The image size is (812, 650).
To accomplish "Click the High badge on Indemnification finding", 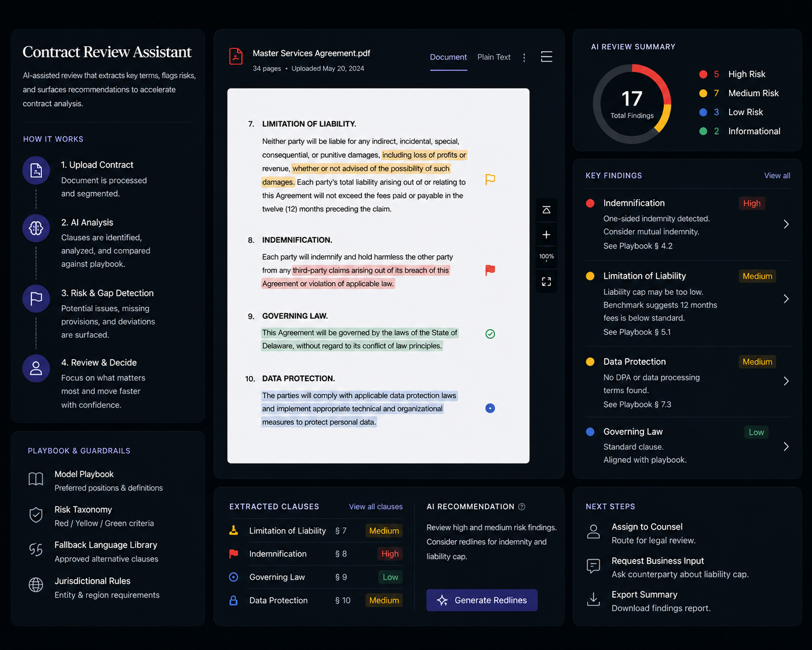I will click(x=752, y=203).
